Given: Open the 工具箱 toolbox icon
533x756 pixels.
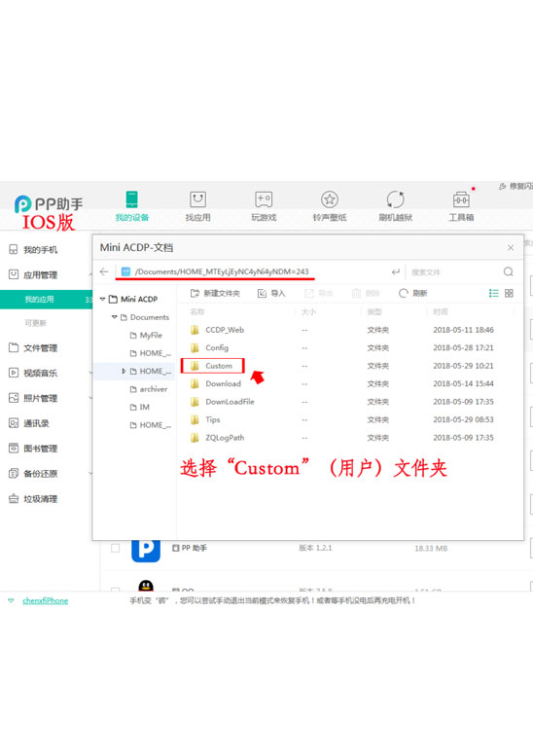Looking at the screenshot, I should pos(461,199).
